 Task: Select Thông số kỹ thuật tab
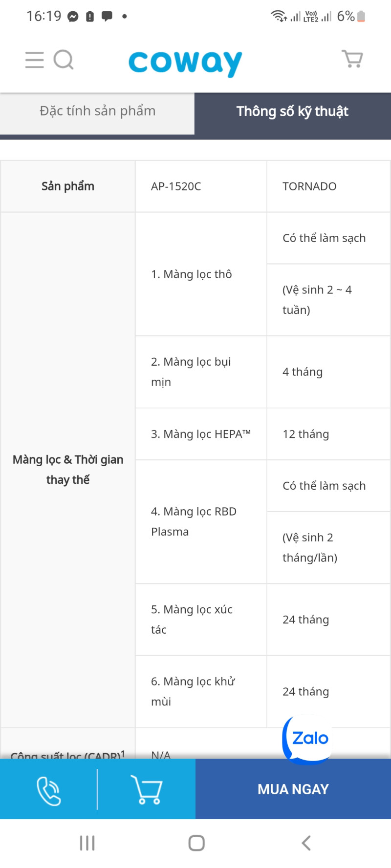tap(292, 112)
